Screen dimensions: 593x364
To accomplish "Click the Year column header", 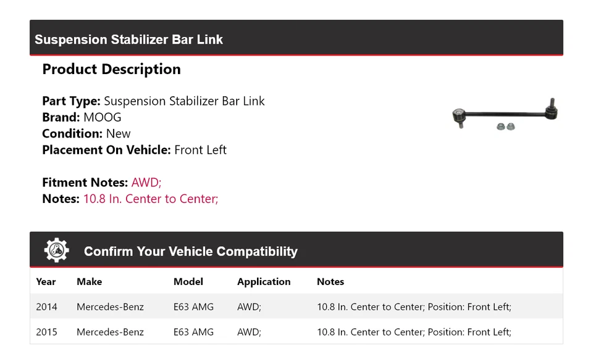I will click(46, 281).
